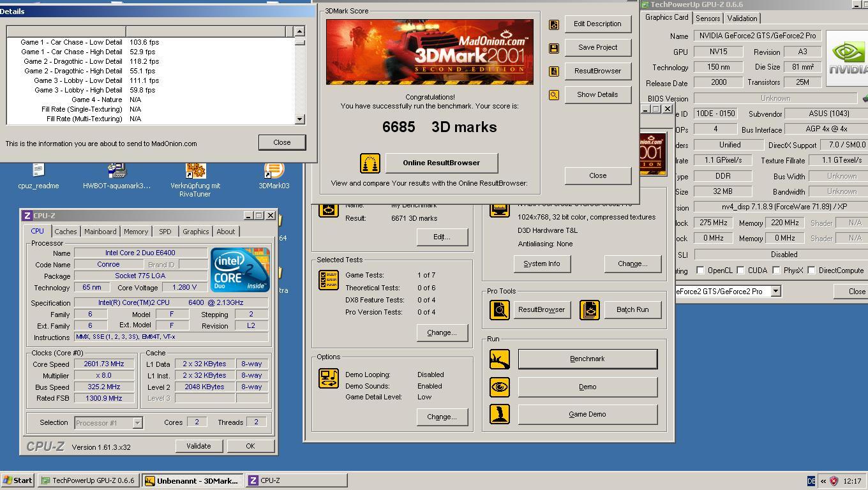Switch to the Caches tab in CPU-Z
Image resolution: width=868 pixels, height=490 pixels.
point(65,232)
